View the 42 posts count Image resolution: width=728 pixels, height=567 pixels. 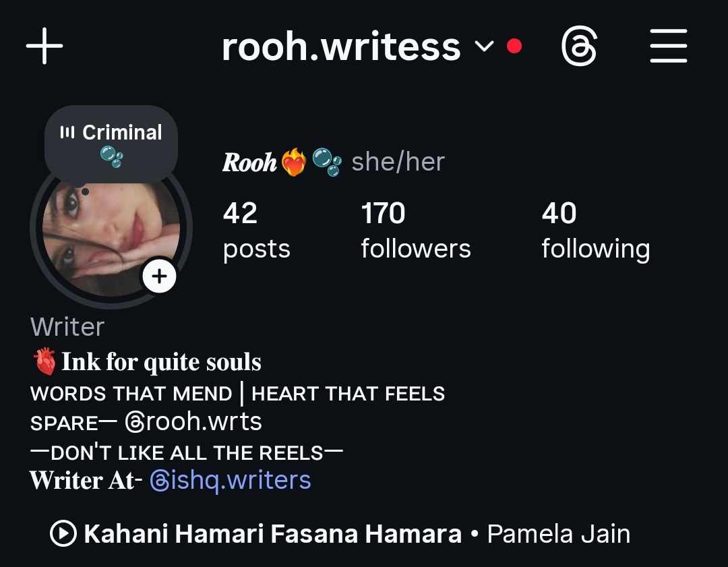tap(256, 231)
